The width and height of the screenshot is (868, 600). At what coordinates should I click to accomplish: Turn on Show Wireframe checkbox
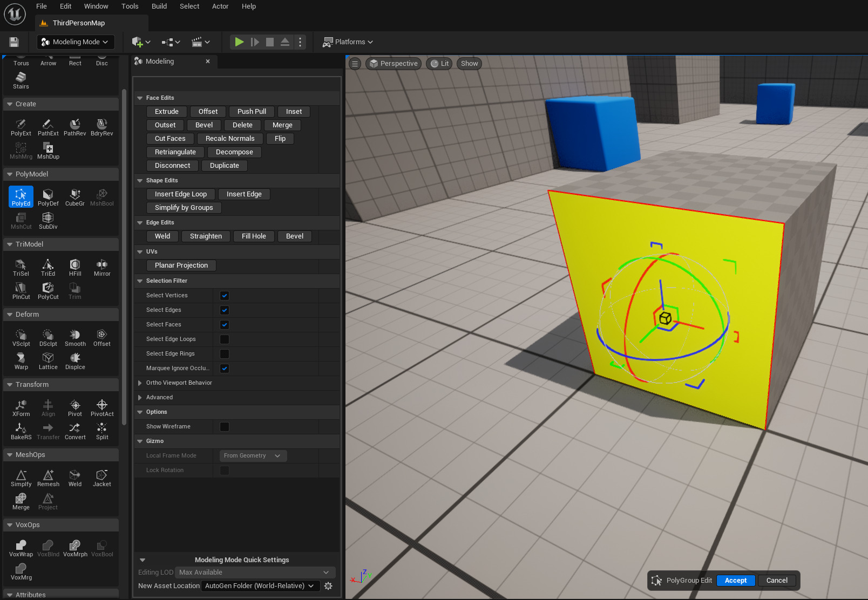(225, 427)
